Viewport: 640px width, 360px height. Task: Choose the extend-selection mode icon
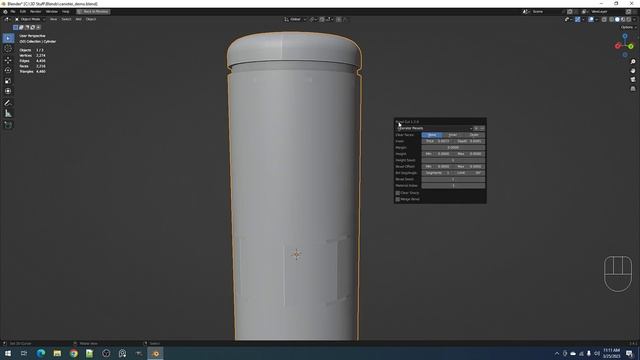click(21, 27)
